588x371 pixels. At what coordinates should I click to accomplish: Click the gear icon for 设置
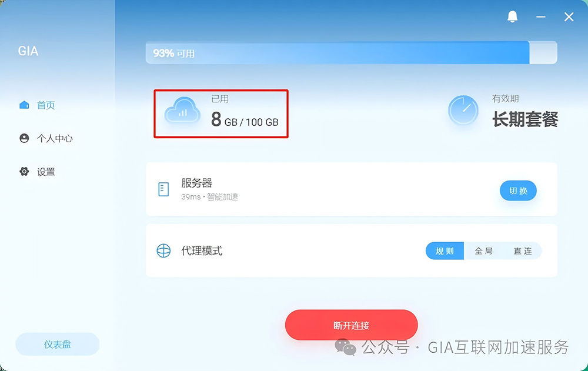(24, 172)
